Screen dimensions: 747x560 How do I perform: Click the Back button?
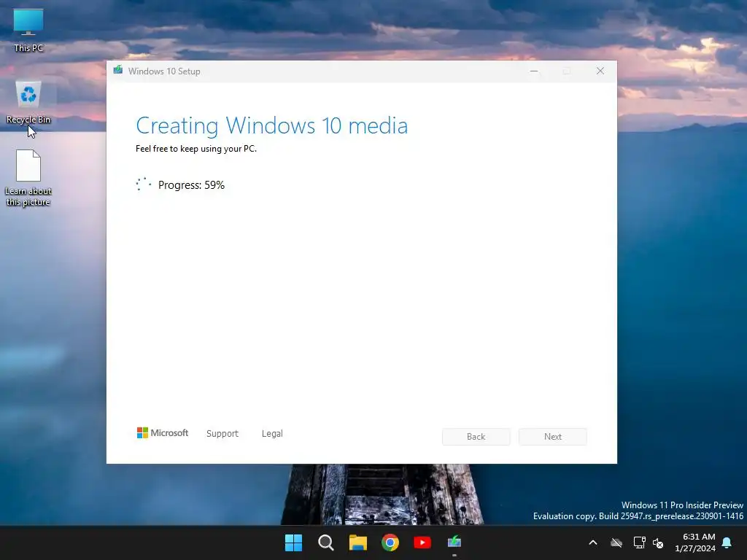(x=476, y=437)
